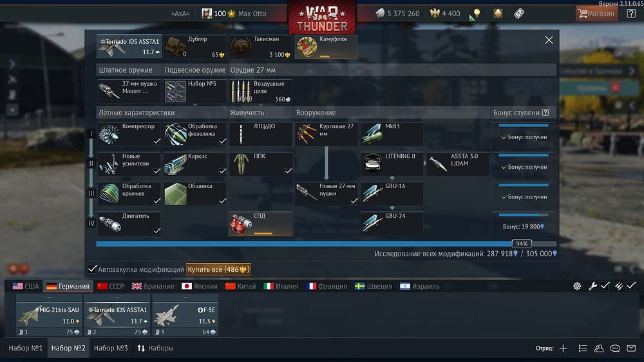Open the Магазин store button
The width and height of the screenshot is (644, 362).
click(596, 14)
